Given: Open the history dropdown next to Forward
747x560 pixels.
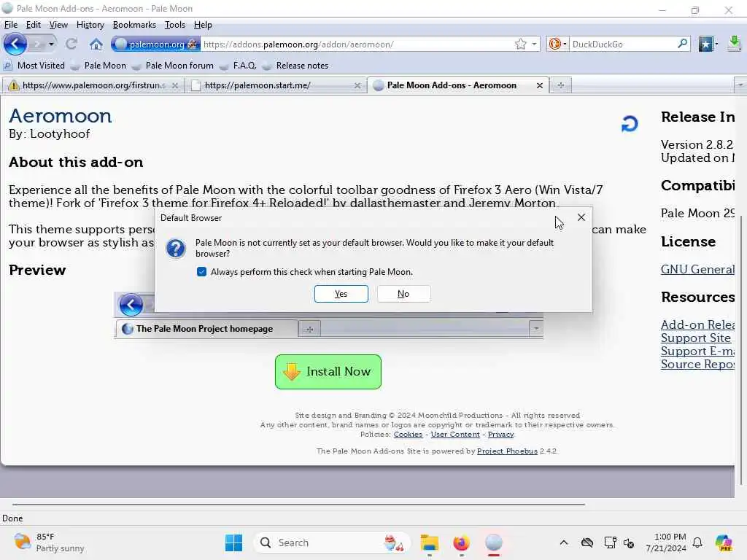Looking at the screenshot, I should pyautogui.click(x=51, y=44).
